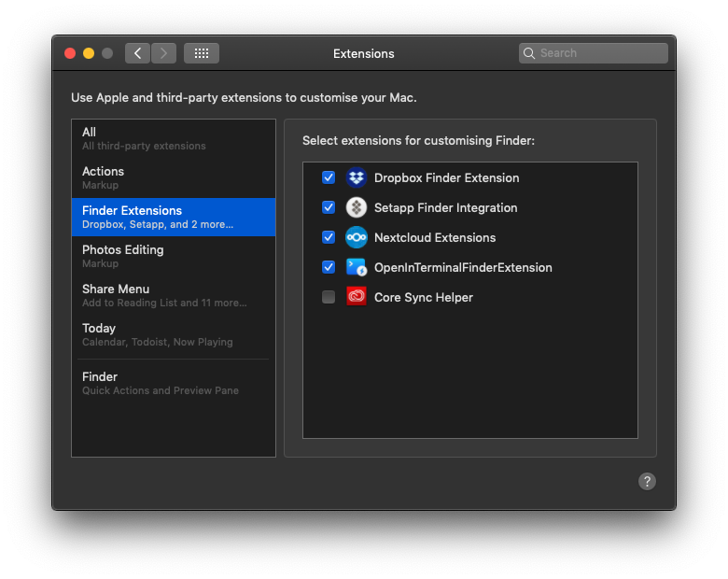Uncheck Dropbox Finder Extension checkbox
The height and width of the screenshot is (579, 728).
tap(329, 177)
